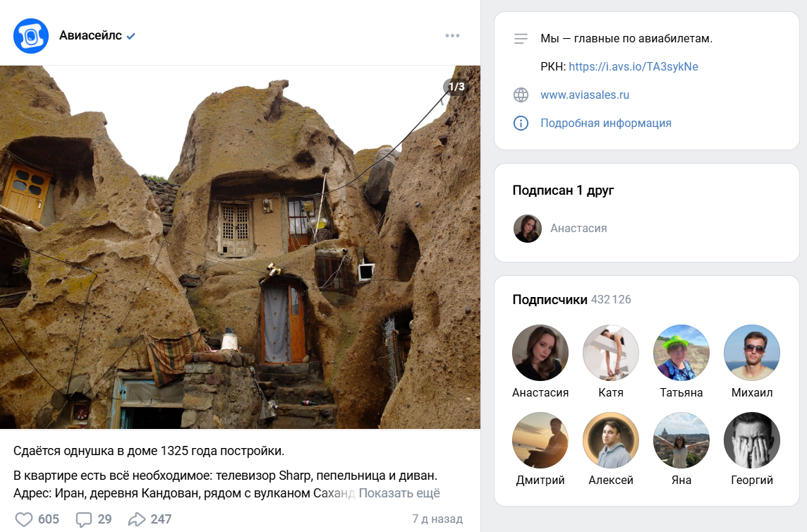Visit www.aviasales.ru link
Screen dimensions: 807x532
click(585, 95)
